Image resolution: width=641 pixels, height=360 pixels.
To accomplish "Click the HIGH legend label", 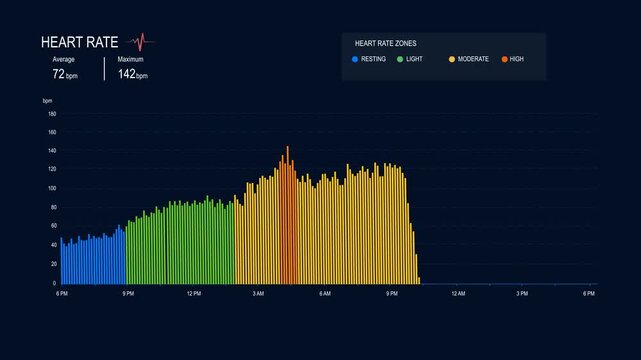I will click(516, 59).
